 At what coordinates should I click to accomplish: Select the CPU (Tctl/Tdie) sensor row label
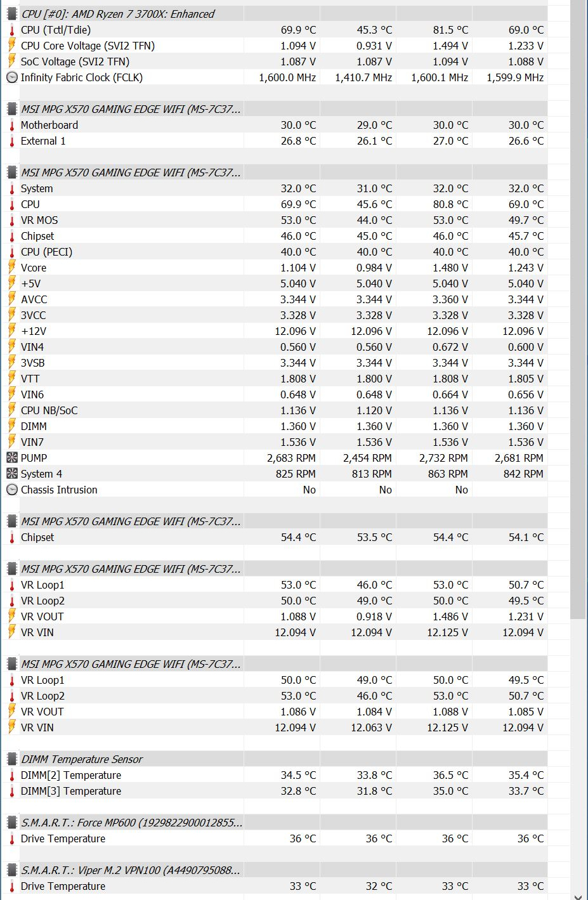coord(56,30)
